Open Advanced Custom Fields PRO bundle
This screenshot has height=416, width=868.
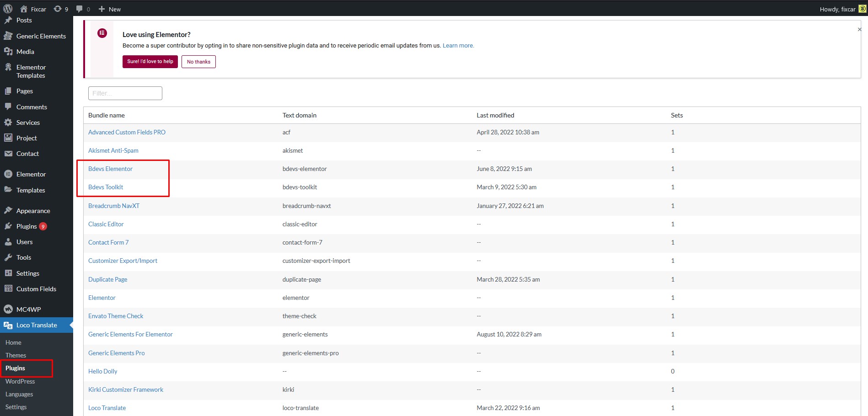(127, 132)
